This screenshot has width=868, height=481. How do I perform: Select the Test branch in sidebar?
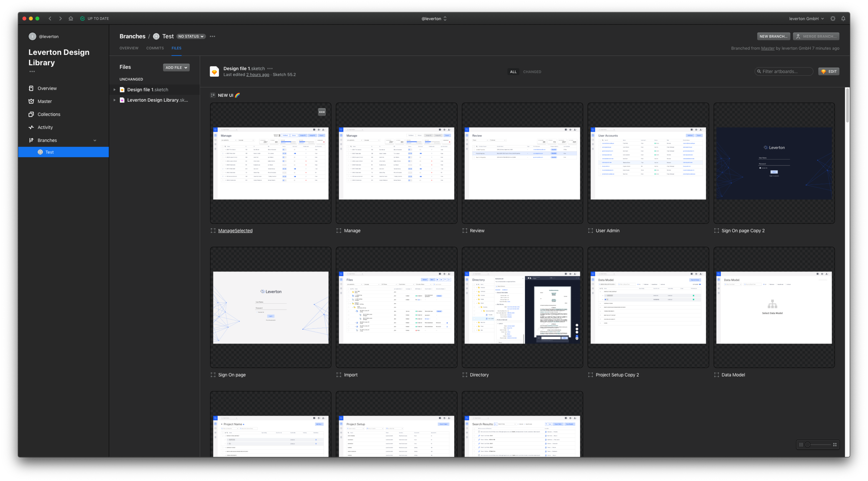(x=64, y=152)
